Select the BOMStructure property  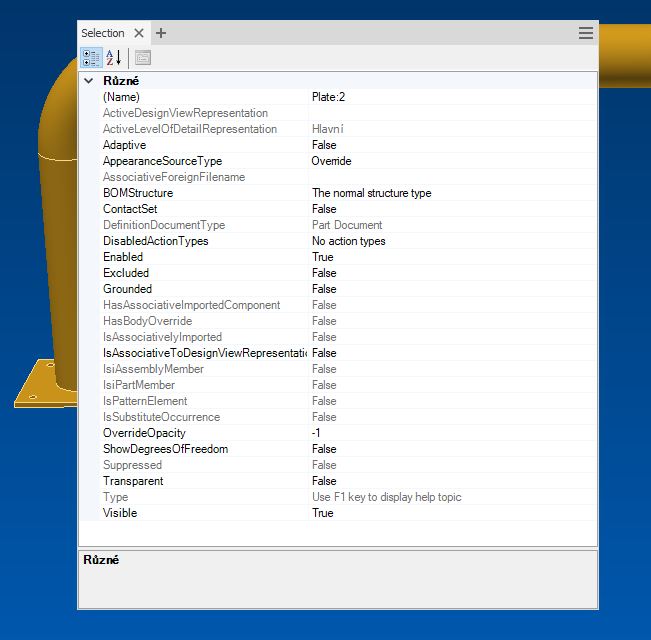pos(138,193)
